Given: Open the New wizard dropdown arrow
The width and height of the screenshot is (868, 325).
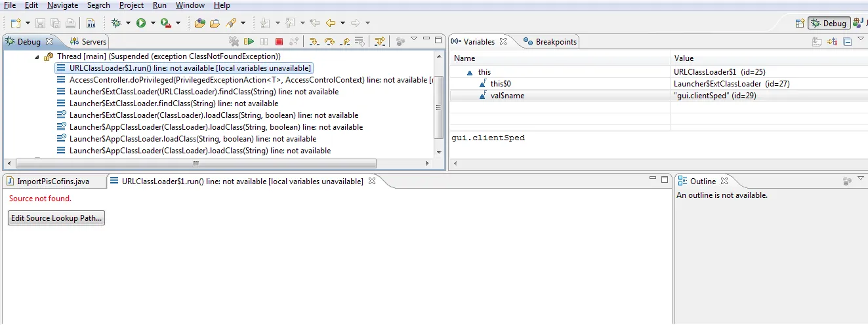Looking at the screenshot, I should pyautogui.click(x=26, y=23).
